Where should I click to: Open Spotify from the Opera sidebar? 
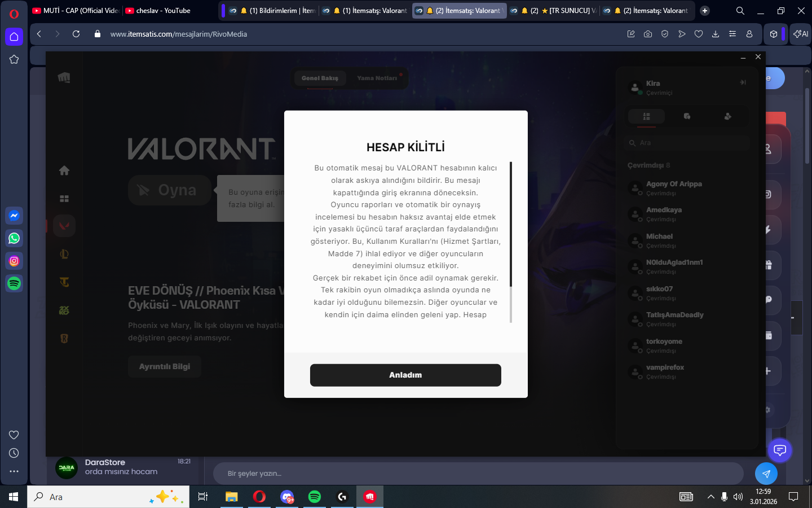click(14, 283)
